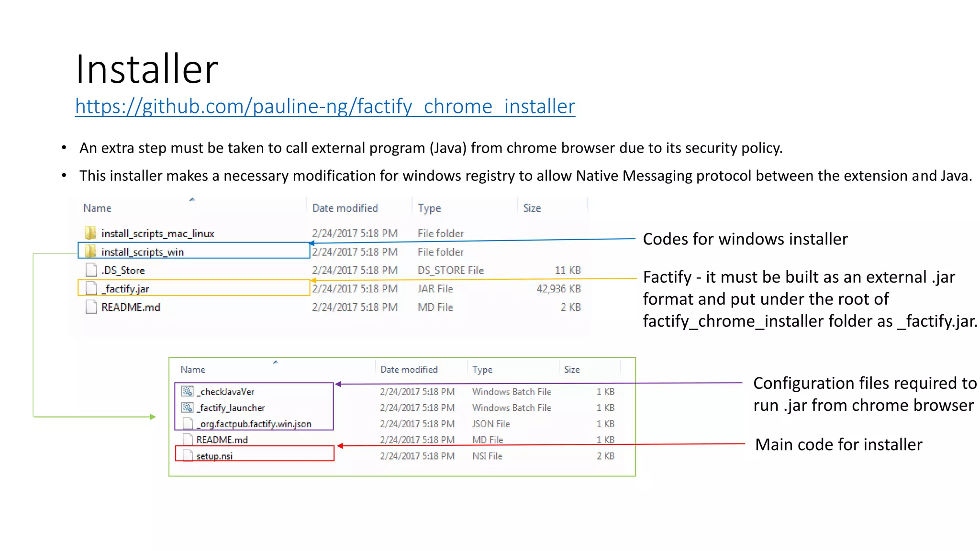The height and width of the screenshot is (551, 980).
Task: Select the _checkJavaVer file name
Action: tap(225, 392)
